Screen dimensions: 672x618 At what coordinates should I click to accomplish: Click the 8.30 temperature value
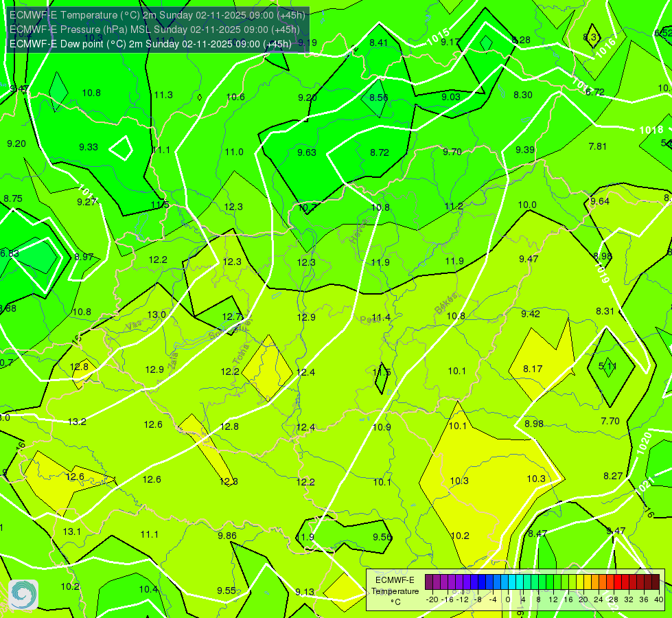[x=523, y=95]
